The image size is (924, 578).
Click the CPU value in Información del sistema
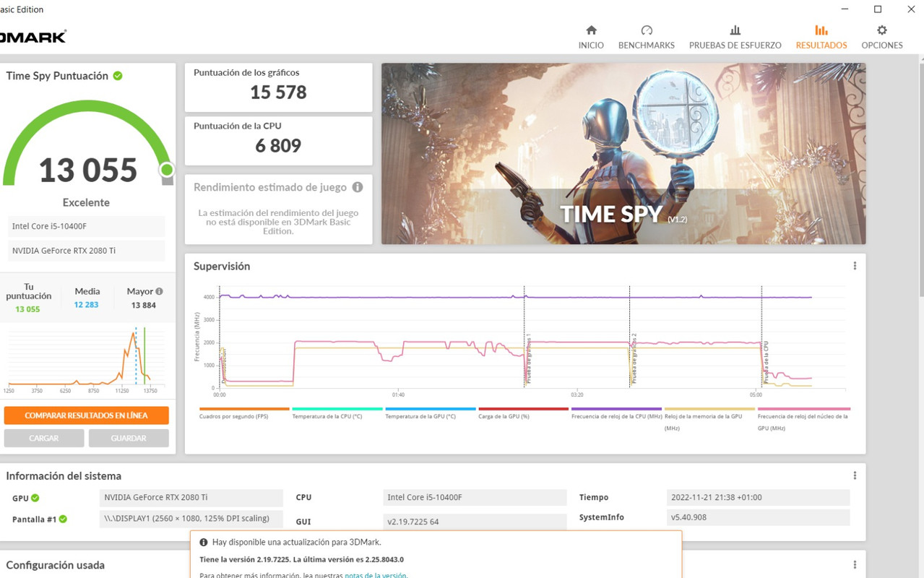tap(475, 497)
